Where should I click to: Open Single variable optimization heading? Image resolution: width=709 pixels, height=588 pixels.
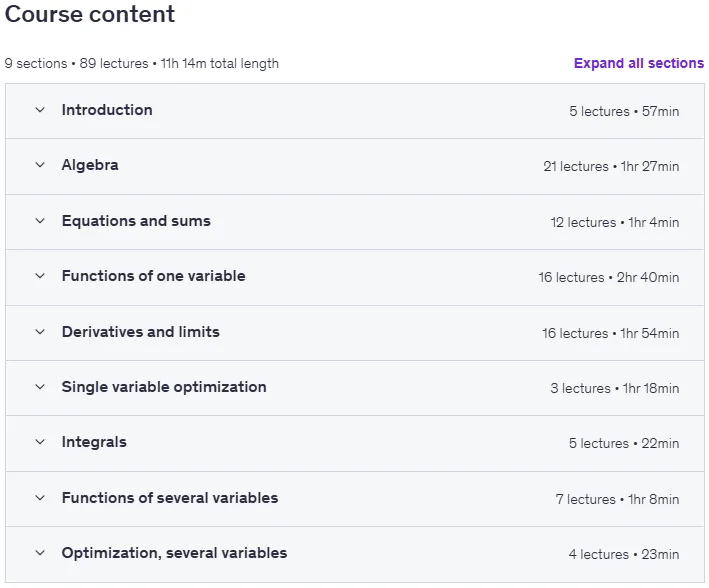(164, 387)
